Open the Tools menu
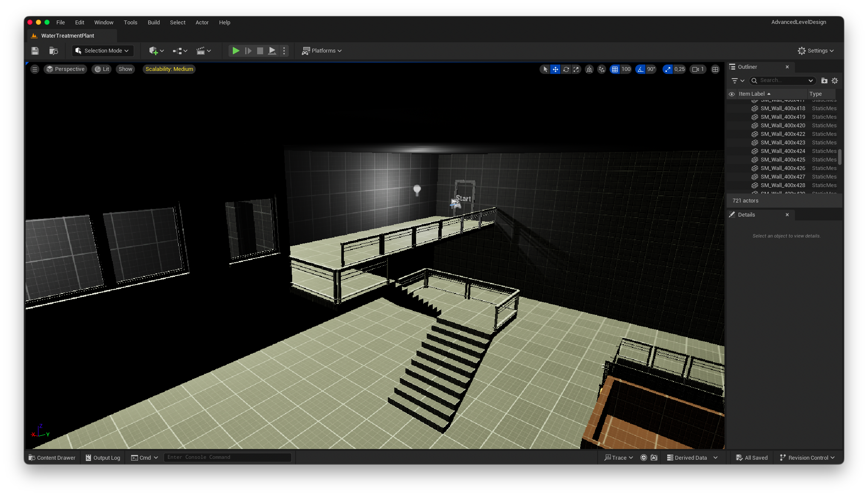Screen dimensions: 868x496 (x=130, y=23)
